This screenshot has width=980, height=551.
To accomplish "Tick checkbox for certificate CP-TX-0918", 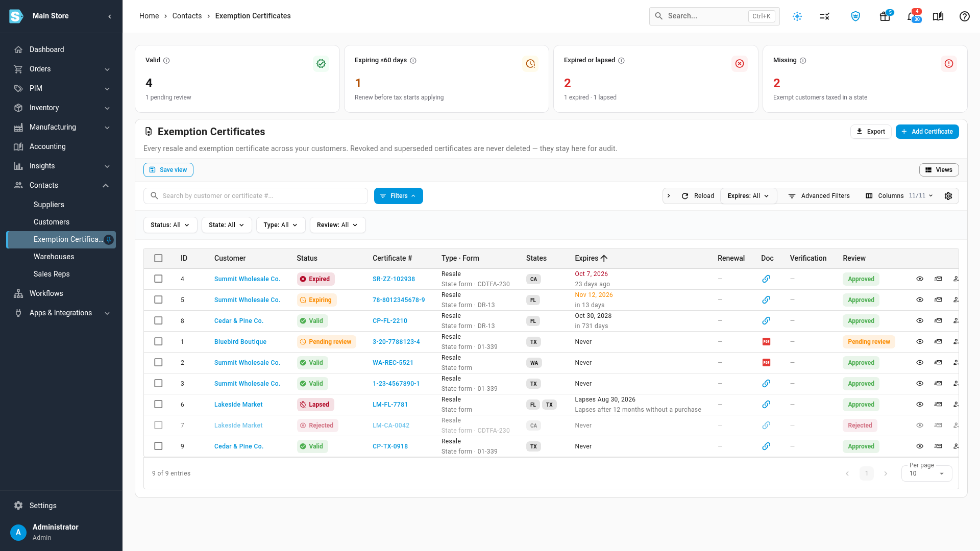I will 158,446.
